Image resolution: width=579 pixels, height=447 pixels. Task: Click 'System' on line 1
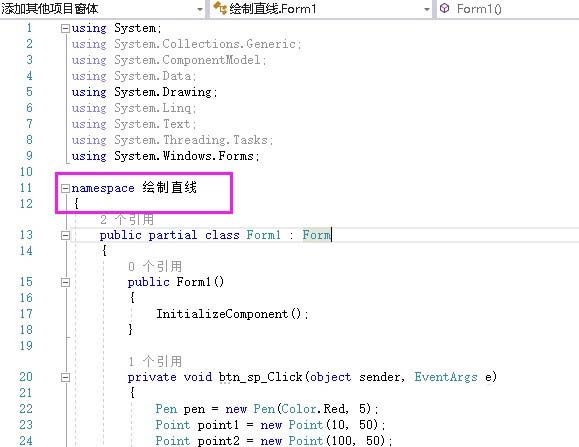135,28
